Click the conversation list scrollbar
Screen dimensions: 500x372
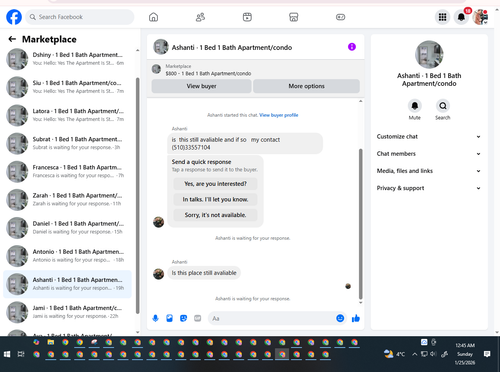tap(138, 196)
